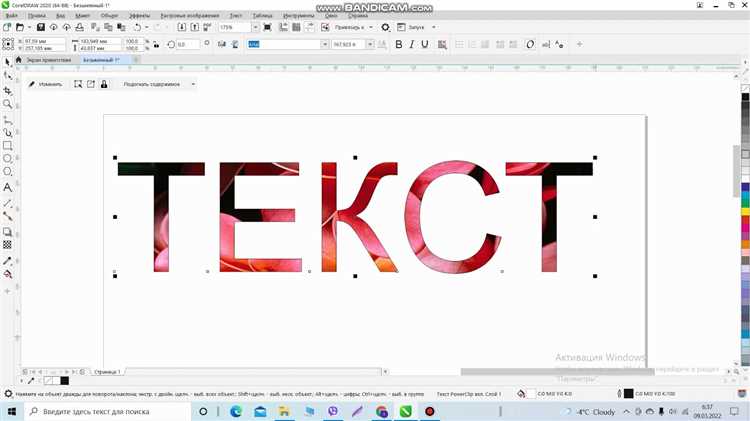
Task: Select the Interactive Fill bucket tool
Action: [x=7, y=274]
